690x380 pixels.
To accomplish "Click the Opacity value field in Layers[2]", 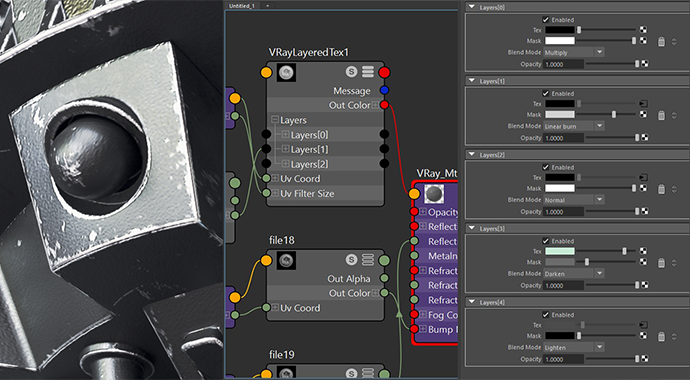I will [x=564, y=212].
